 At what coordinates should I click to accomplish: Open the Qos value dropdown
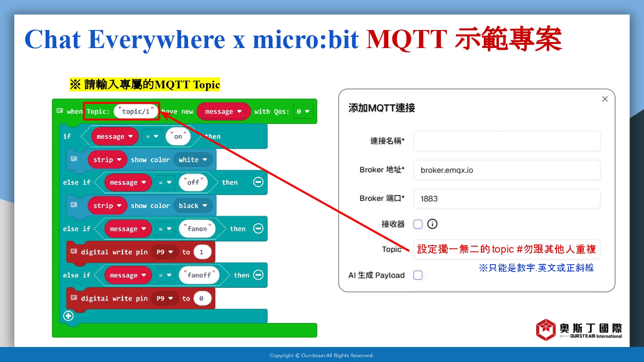coord(303,112)
